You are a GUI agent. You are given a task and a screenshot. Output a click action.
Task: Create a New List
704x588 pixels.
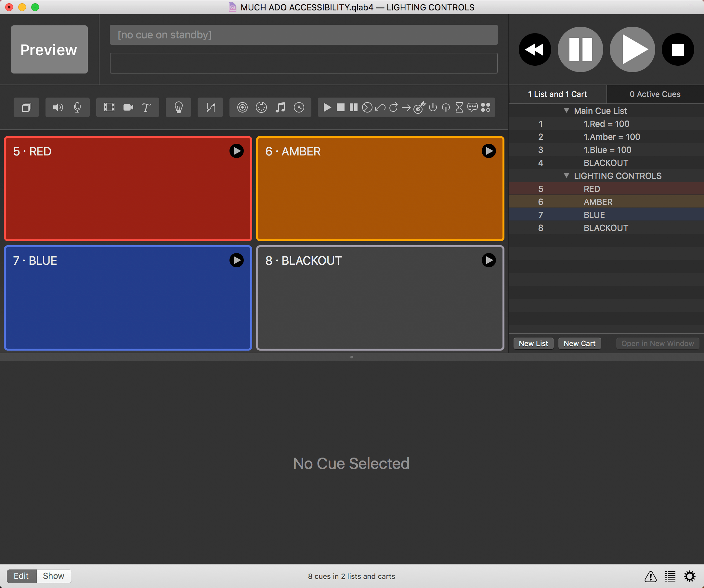[533, 343]
